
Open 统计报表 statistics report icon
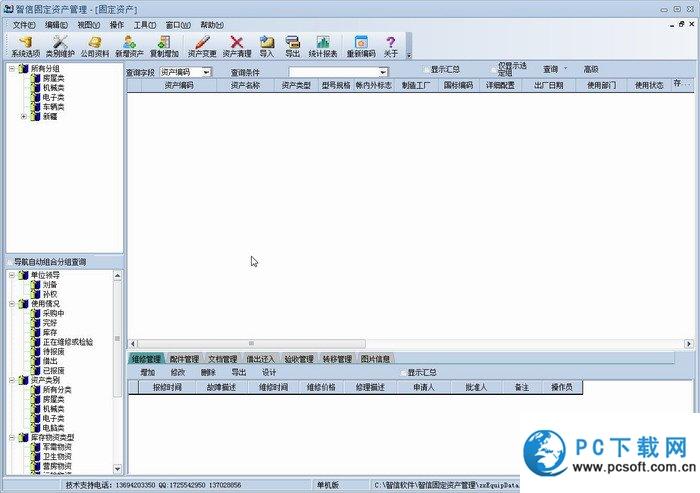(323, 46)
